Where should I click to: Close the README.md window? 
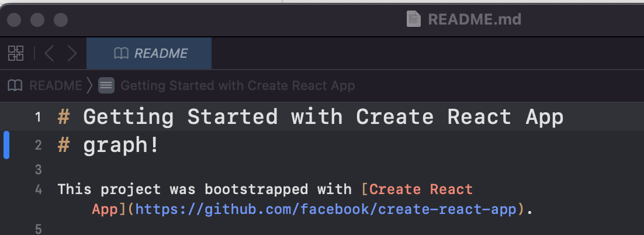click(x=14, y=20)
